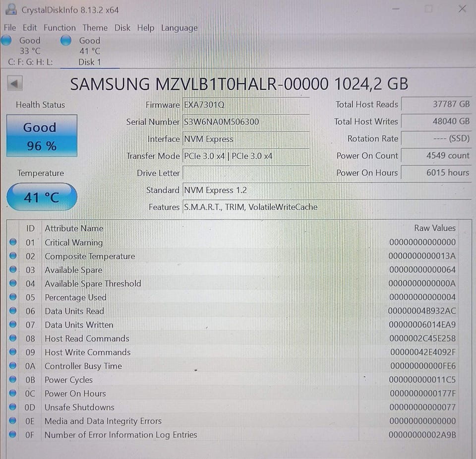476x459 pixels.
Task: Click the status dot of Power Cycles
Action: pyautogui.click(x=13, y=379)
